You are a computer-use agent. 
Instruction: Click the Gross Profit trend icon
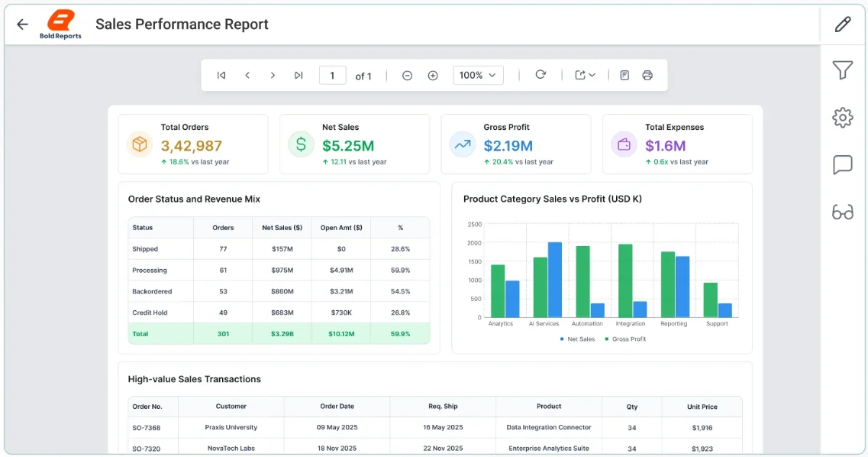pos(462,144)
